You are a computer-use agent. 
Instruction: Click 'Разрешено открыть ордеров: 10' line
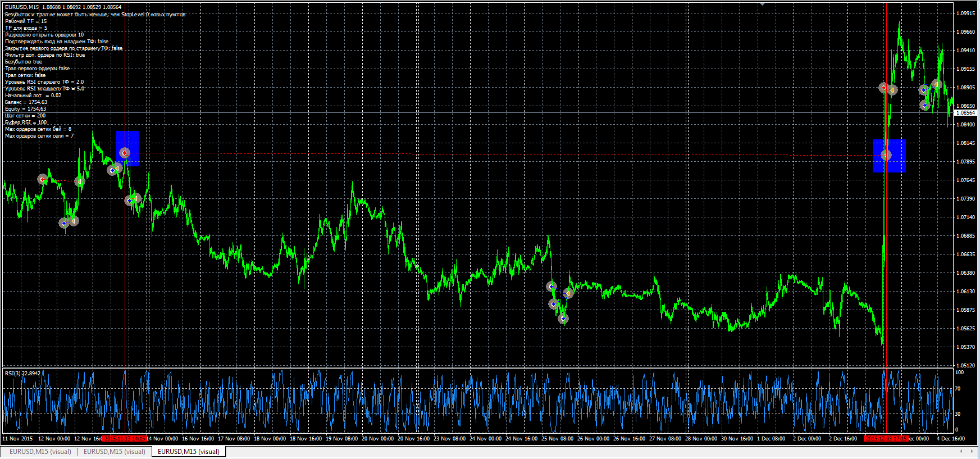coord(44,35)
